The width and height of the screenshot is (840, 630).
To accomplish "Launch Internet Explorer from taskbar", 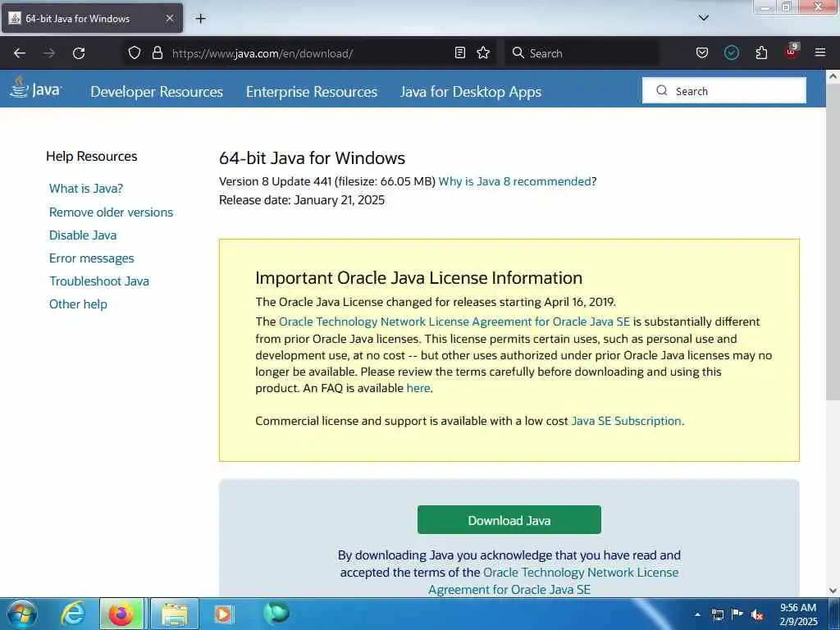I will click(73, 614).
